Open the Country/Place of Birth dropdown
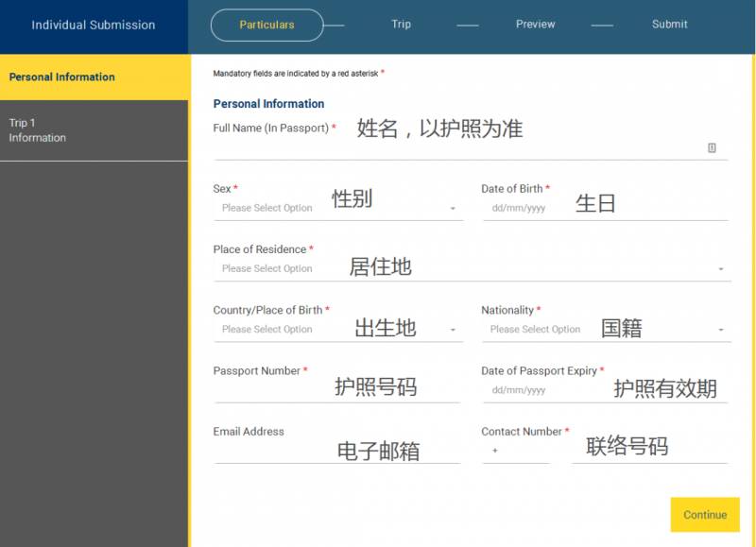The width and height of the screenshot is (756, 547). point(337,330)
